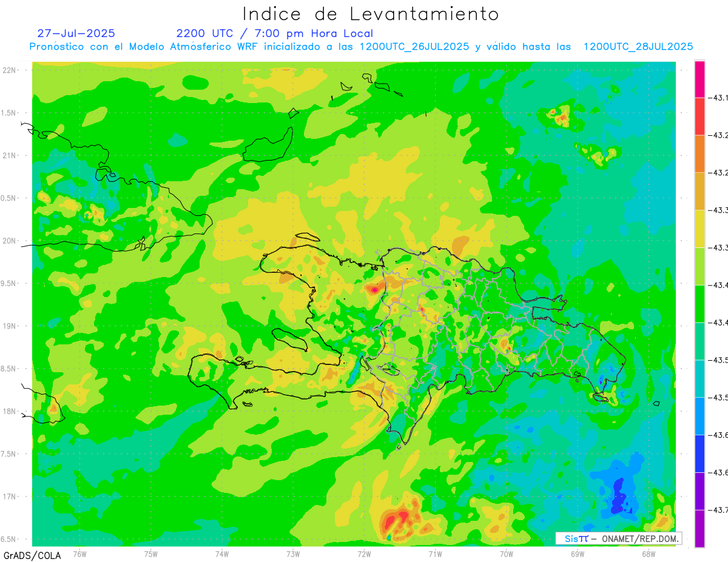
Task: Select the orange swatch in the color bar
Action: [x=699, y=154]
